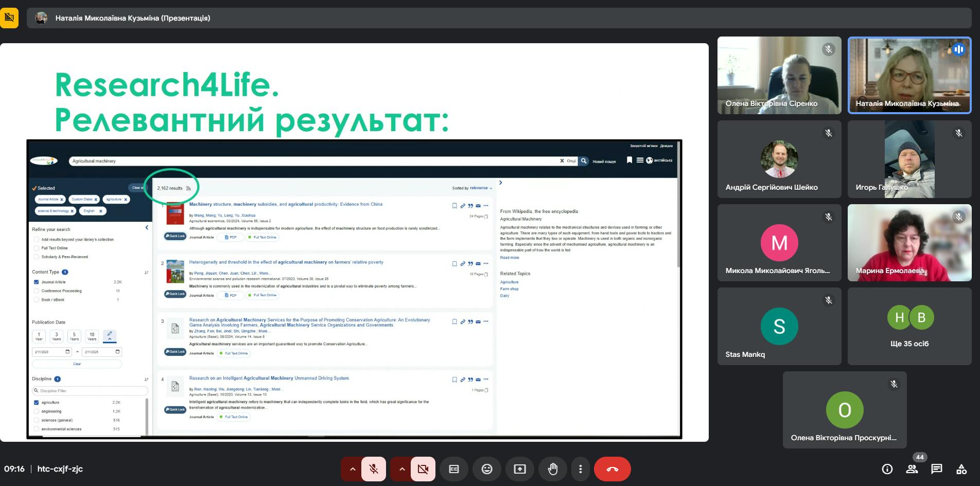Turn on the camera in Meet toolbar
The image size is (980, 486).
[423, 469]
